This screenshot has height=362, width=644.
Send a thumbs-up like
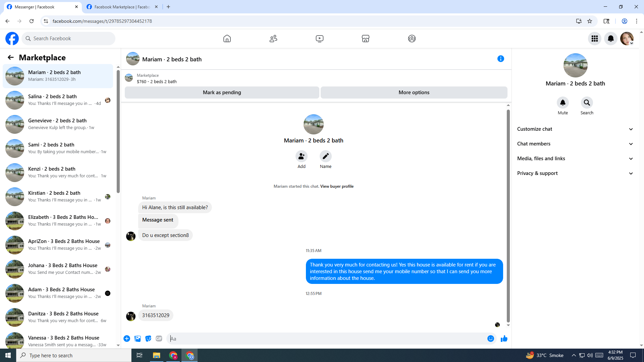point(504,339)
